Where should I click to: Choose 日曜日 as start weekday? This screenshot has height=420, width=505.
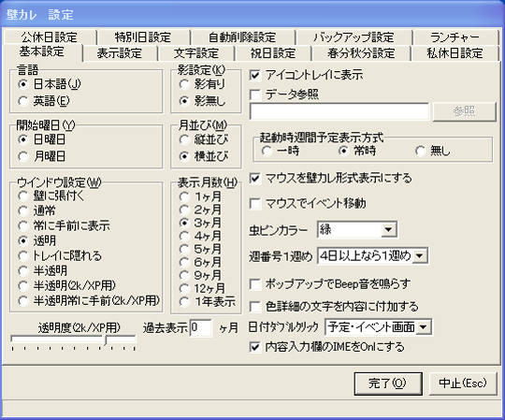(x=42, y=139)
